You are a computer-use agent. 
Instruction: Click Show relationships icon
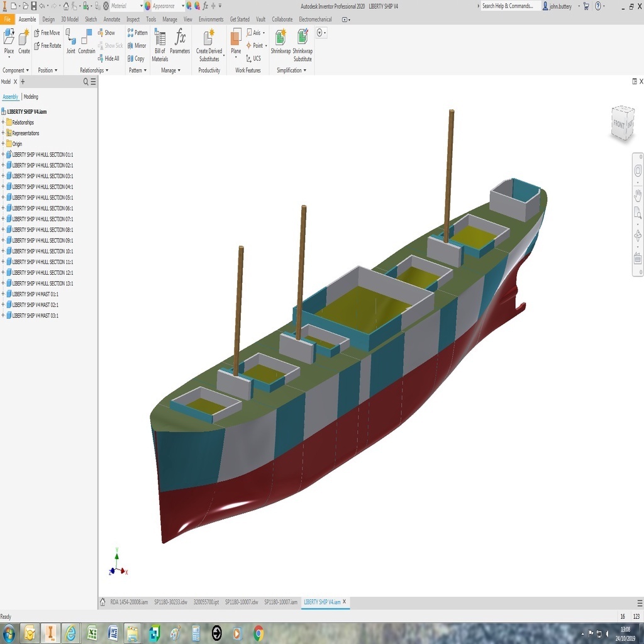pos(106,33)
